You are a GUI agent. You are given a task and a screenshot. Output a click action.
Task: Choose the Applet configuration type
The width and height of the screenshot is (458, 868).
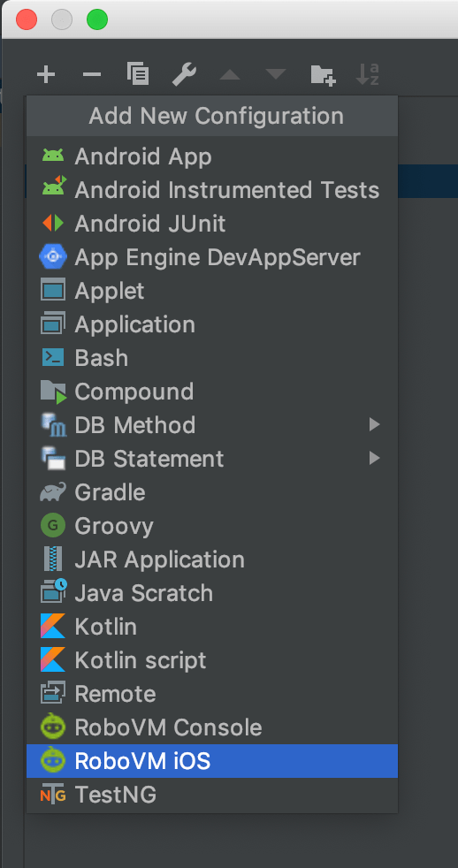pos(212,291)
